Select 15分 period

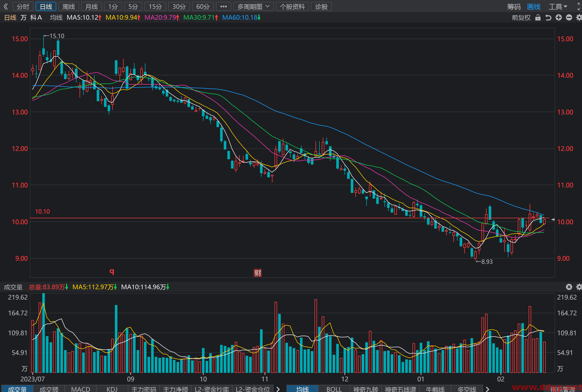click(155, 6)
